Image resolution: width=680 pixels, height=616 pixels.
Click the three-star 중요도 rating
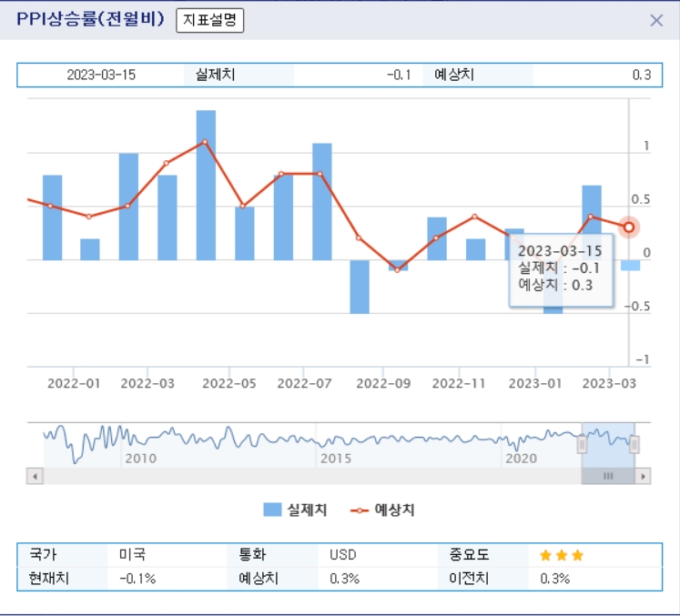(x=562, y=555)
